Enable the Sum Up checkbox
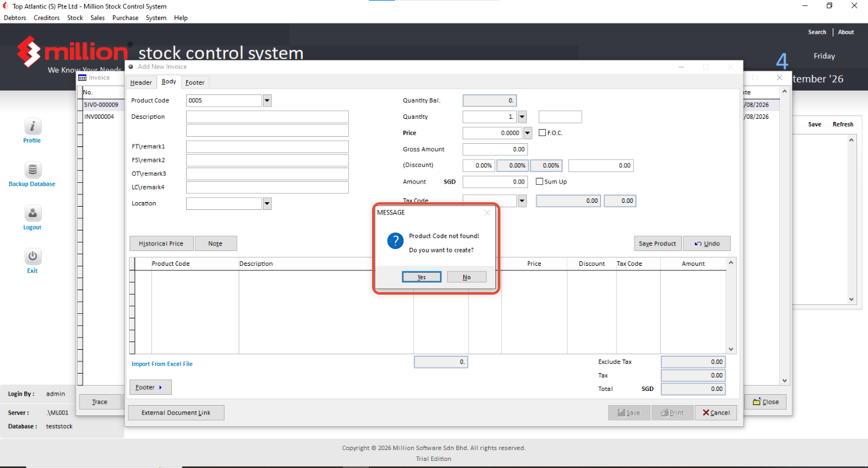The width and height of the screenshot is (868, 468). coord(540,182)
